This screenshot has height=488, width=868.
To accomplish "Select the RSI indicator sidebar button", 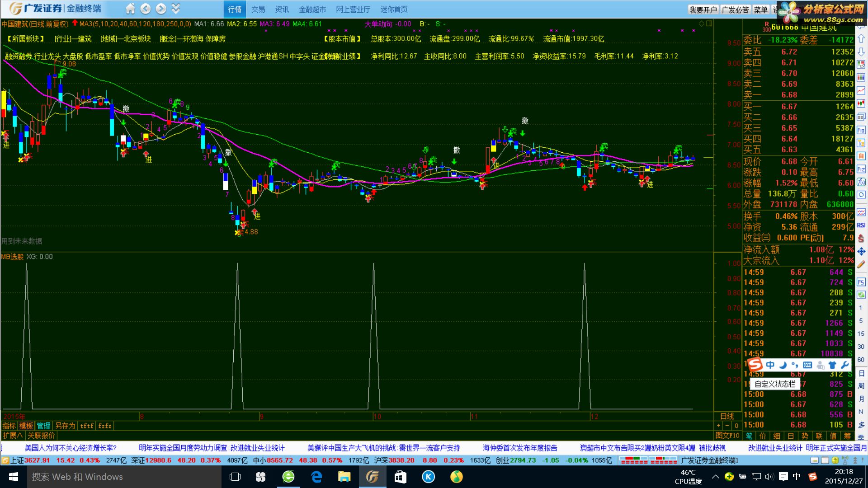I will [861, 225].
